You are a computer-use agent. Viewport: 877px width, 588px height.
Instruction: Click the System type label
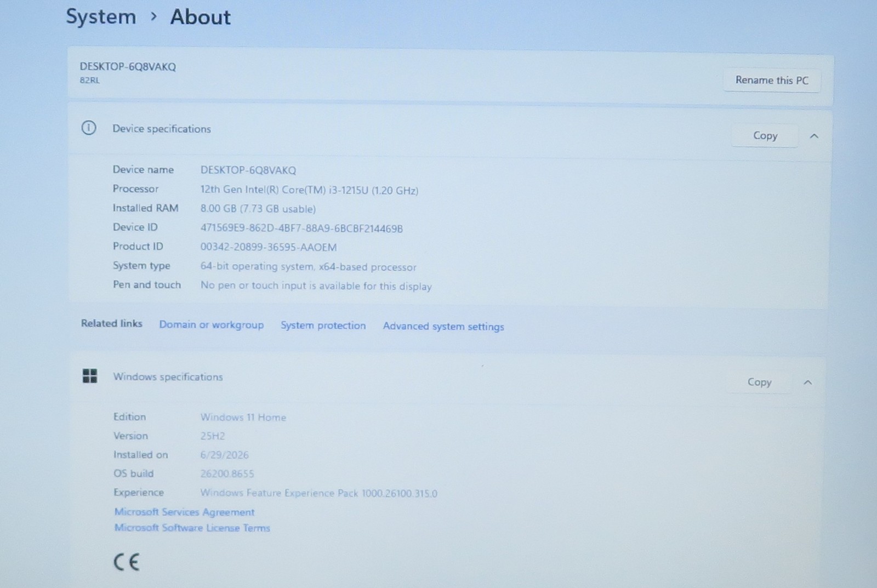(x=141, y=265)
